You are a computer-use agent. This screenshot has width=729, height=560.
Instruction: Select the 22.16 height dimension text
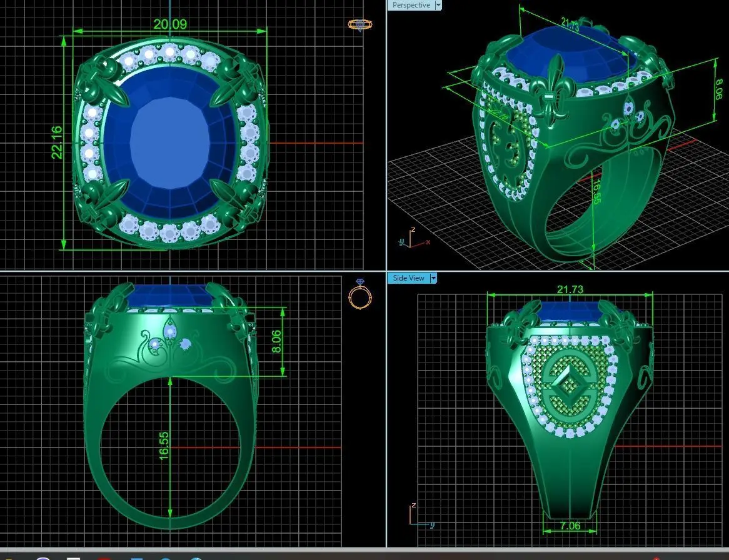click(57, 142)
